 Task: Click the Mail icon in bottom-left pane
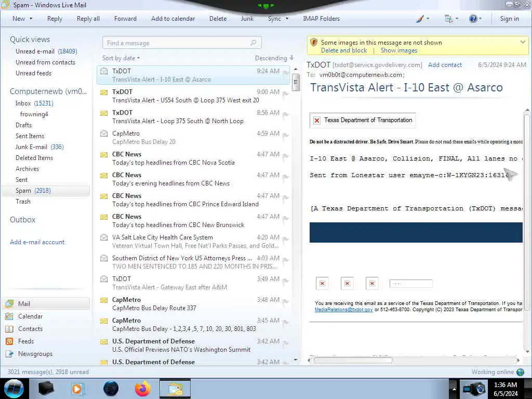pyautogui.click(x=9, y=303)
